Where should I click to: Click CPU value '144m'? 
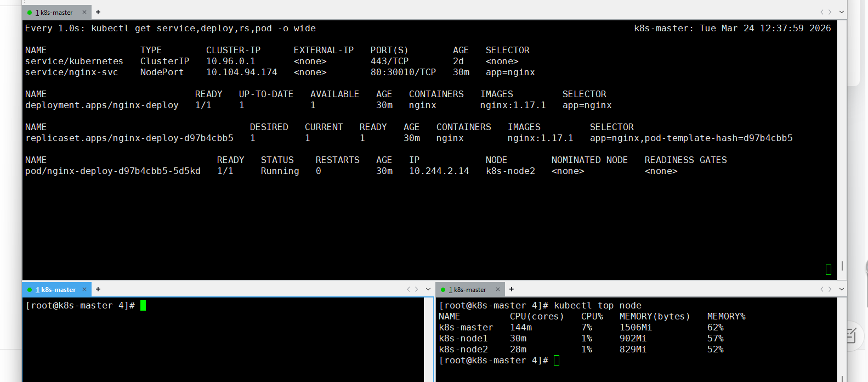pyautogui.click(x=521, y=328)
